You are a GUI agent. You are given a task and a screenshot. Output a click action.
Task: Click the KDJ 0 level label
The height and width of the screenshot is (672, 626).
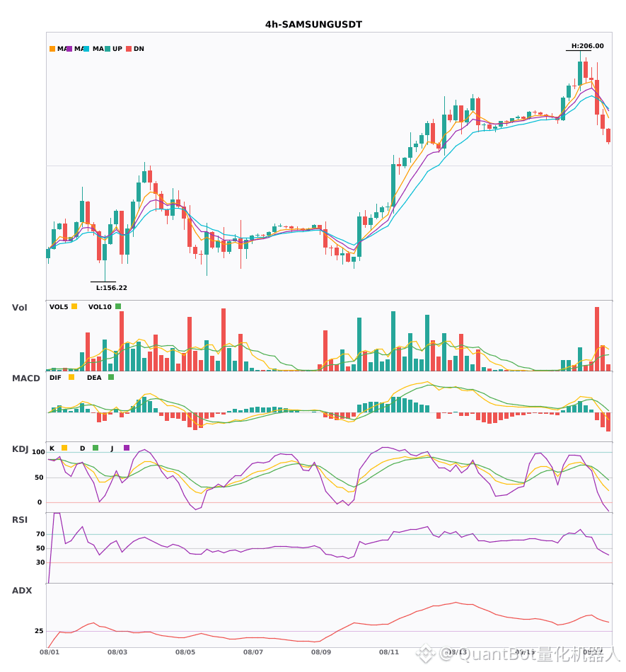click(x=40, y=502)
